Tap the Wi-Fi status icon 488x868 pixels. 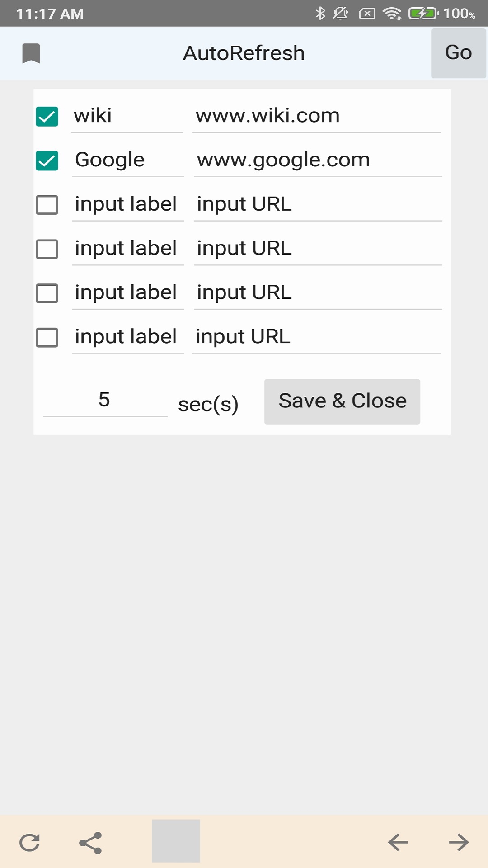coord(392,14)
